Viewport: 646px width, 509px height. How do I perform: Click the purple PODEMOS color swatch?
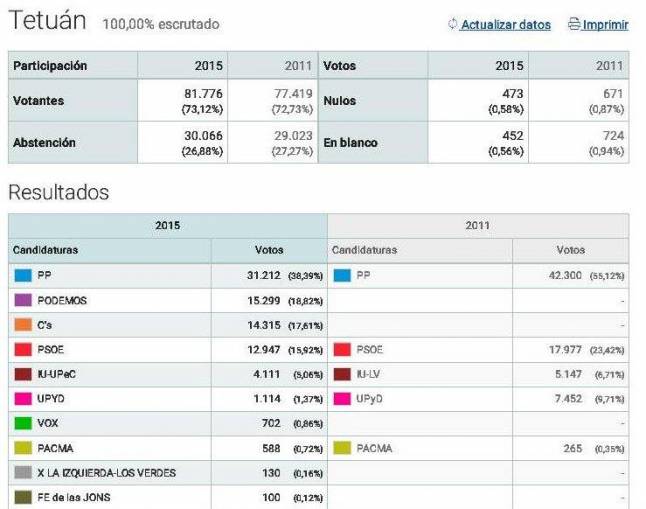click(23, 300)
